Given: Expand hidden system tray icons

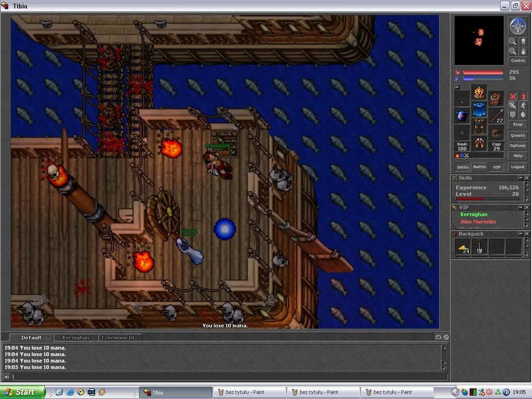Looking at the screenshot, I should pyautogui.click(x=455, y=392).
